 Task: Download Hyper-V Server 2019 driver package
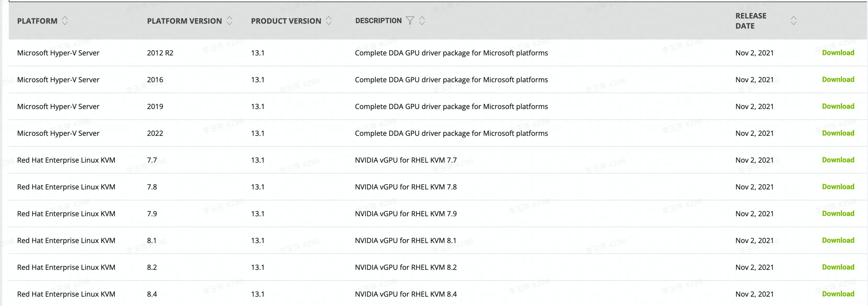pyautogui.click(x=838, y=106)
